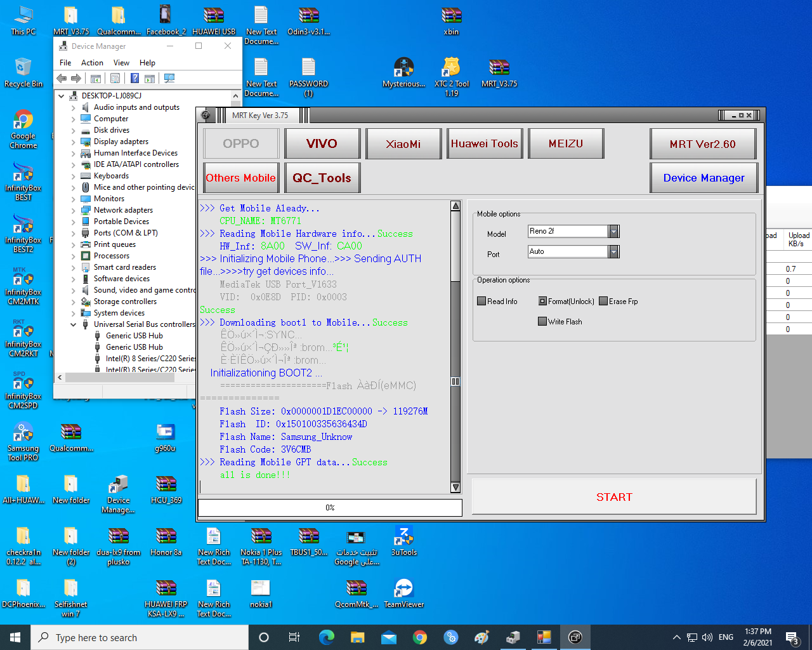Viewport: 812px width, 650px height.
Task: Launch InfinityBox CM2SPD shortcut
Action: click(23, 390)
